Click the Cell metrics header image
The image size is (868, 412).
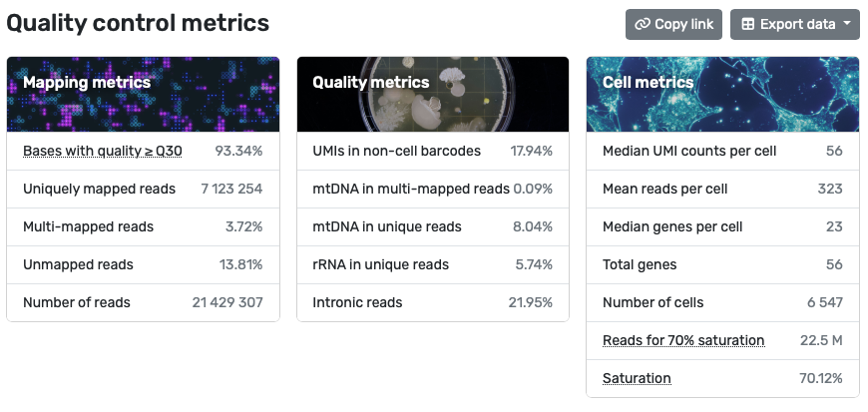[x=722, y=95]
